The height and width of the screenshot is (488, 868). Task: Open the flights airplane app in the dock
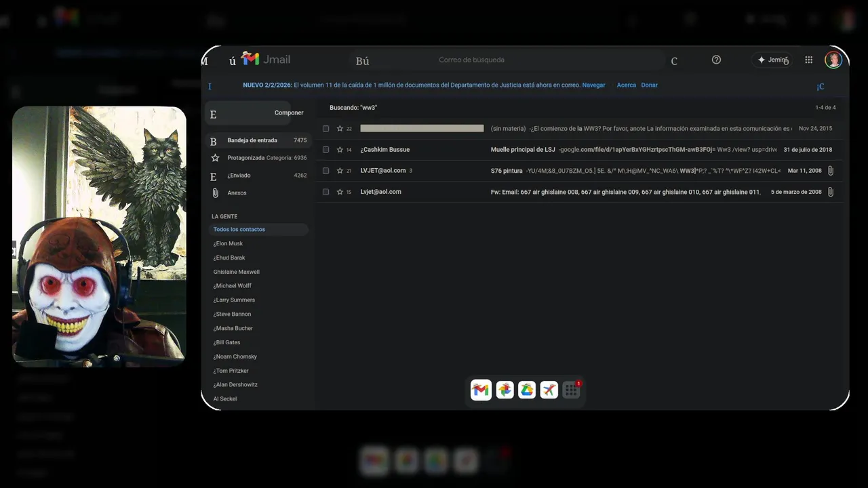pyautogui.click(x=549, y=390)
